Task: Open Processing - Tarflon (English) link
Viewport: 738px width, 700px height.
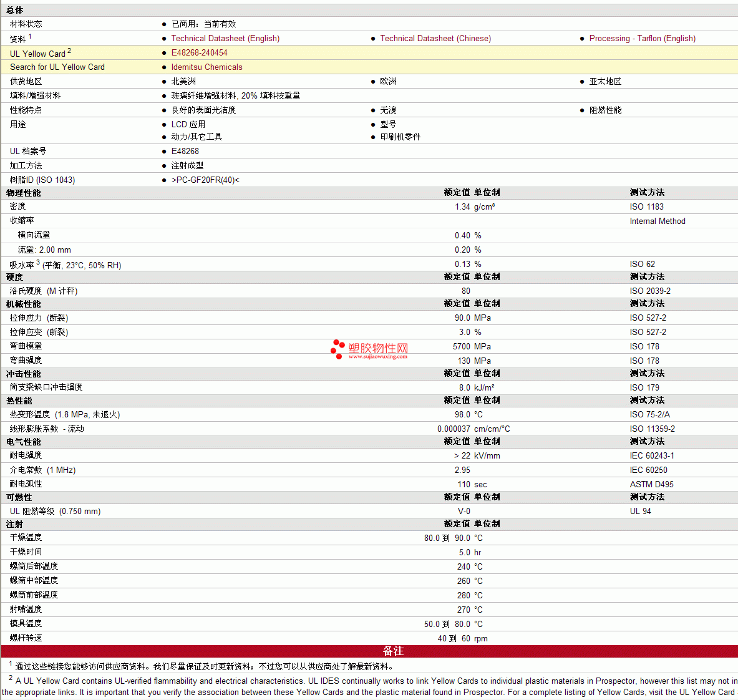Action: (x=642, y=39)
